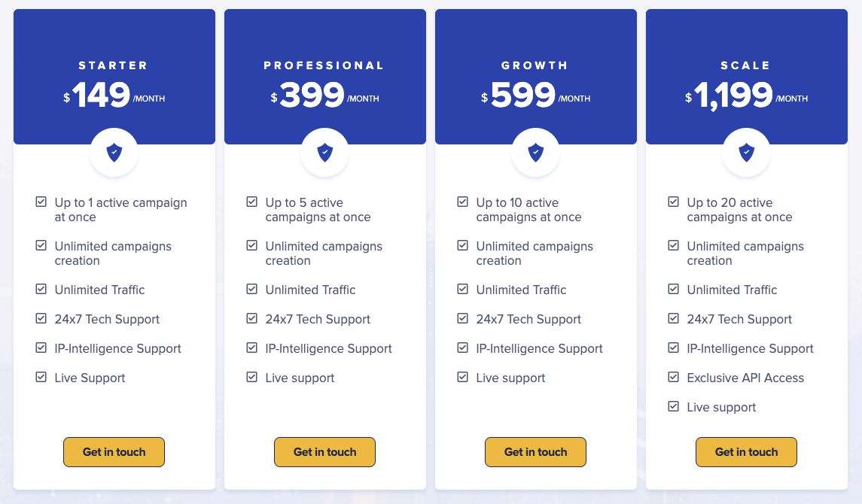Click Professional's Unlimited Traffic checkmark
This screenshot has height=504, width=862.
pyautogui.click(x=252, y=290)
